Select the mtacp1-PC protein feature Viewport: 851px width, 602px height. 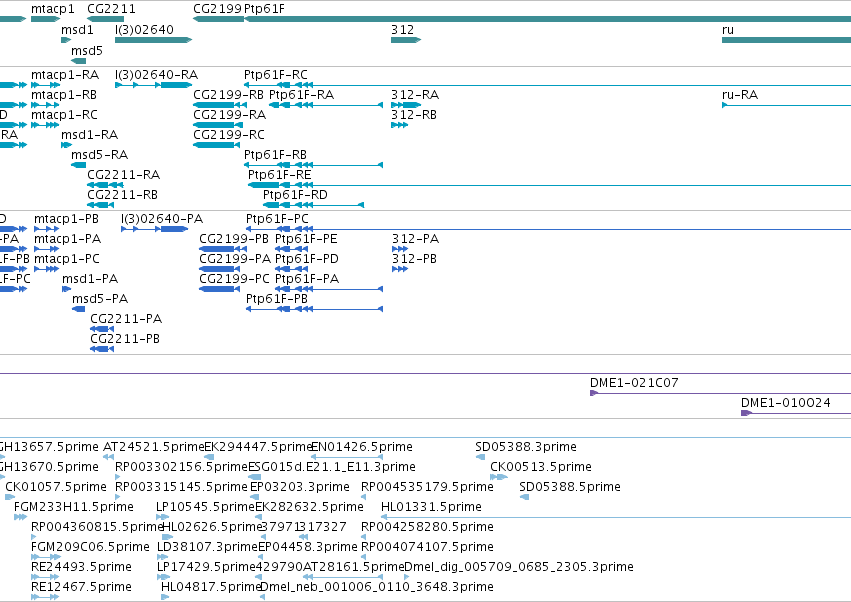coord(47,269)
